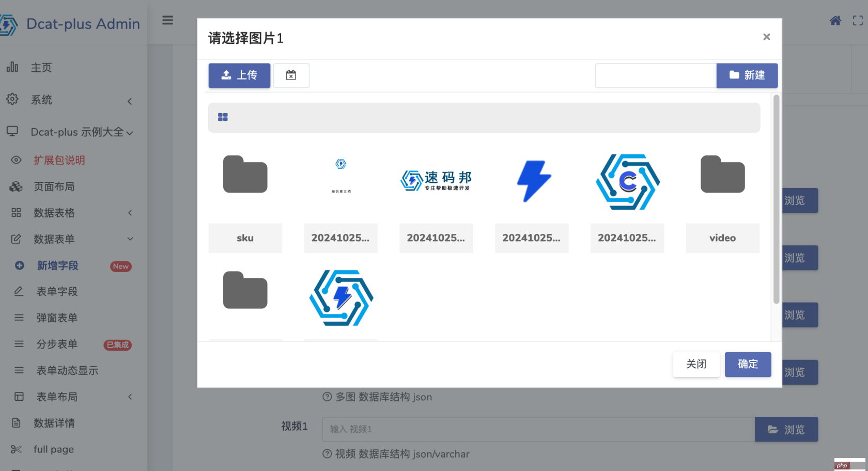Click the cubes icon beside 页面布局
Viewport: 868px width, 471px height.
coord(16,186)
